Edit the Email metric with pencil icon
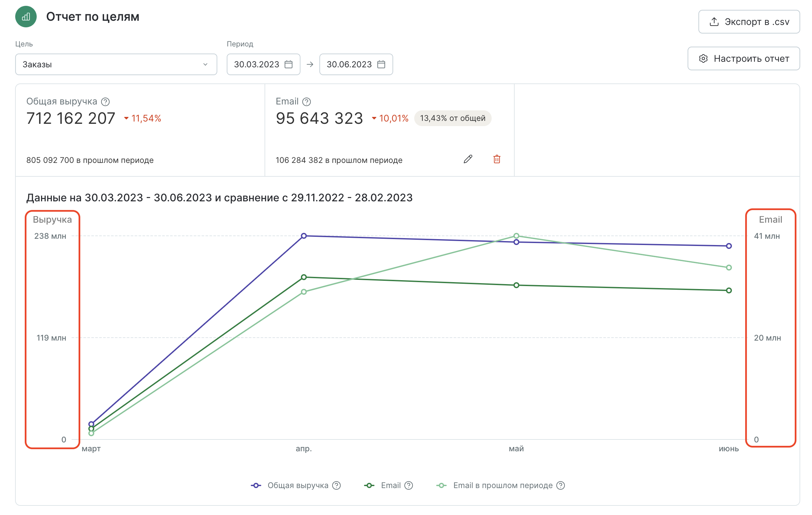The image size is (812, 515). pos(468,159)
